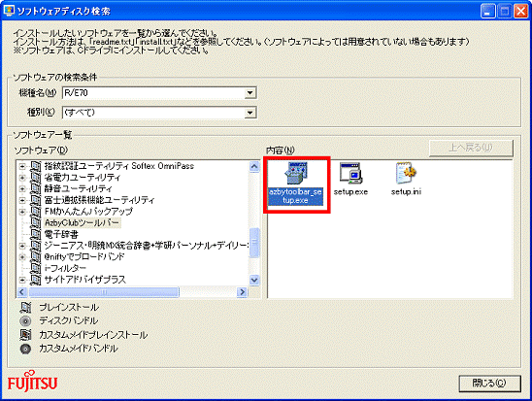Select 富士通拡張機能ユーティリティ in the software tree
Viewport: 532px width, 401px height.
point(99,200)
